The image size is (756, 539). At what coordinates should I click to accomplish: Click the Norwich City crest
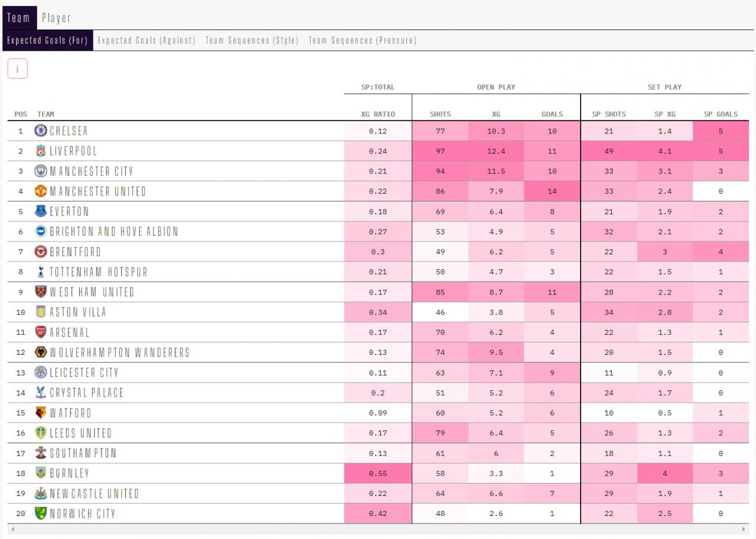click(40, 513)
